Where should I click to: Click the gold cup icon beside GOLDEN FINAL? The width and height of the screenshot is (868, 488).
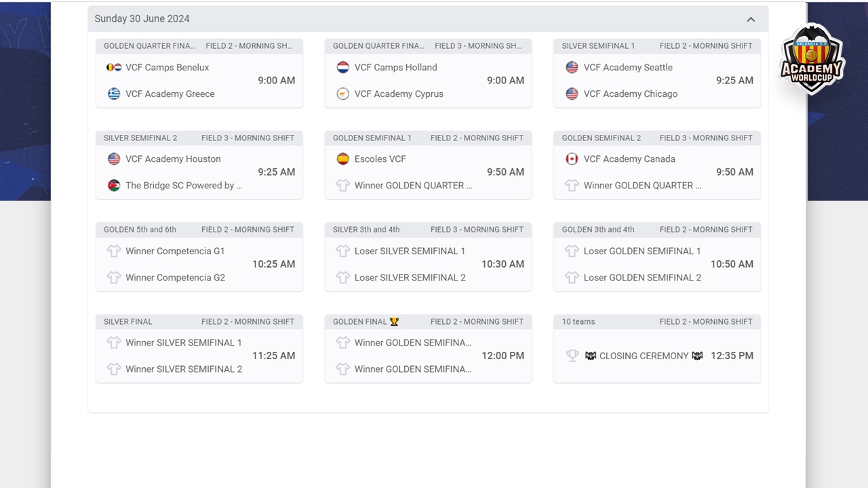click(x=394, y=322)
